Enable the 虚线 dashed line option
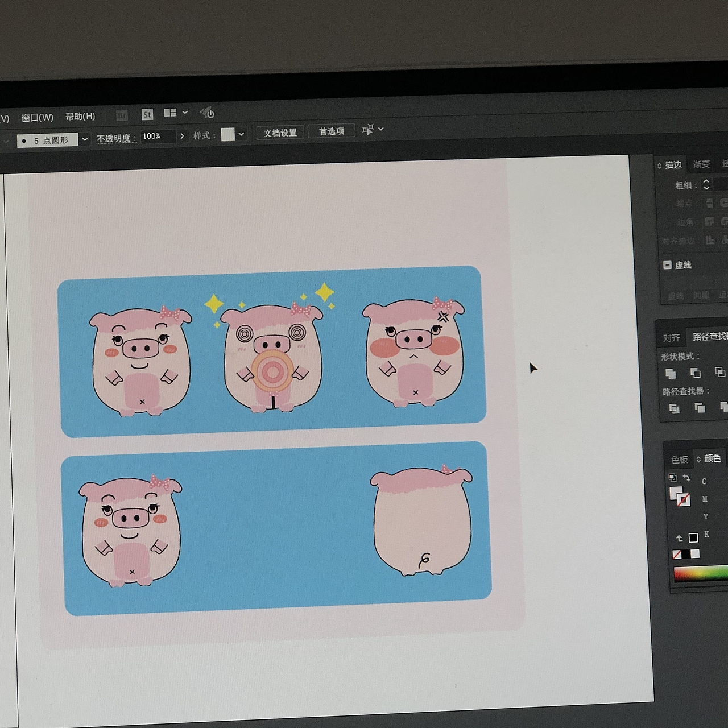 click(667, 264)
